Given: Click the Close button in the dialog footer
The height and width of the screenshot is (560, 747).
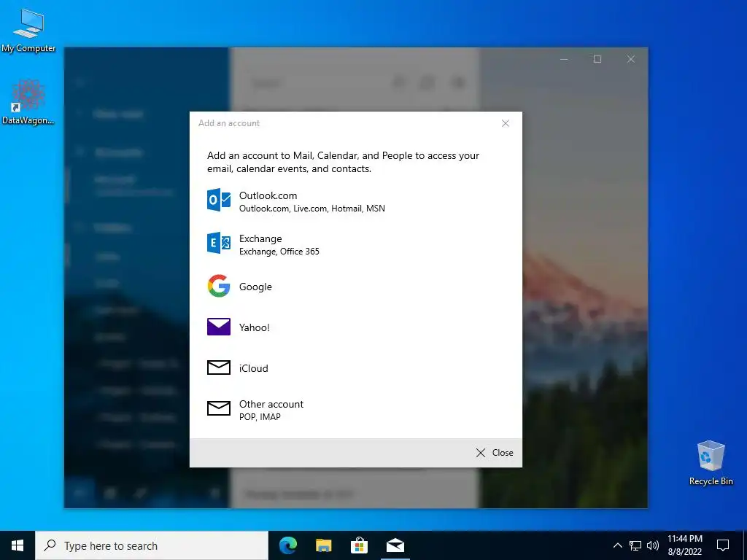Looking at the screenshot, I should click(x=495, y=453).
